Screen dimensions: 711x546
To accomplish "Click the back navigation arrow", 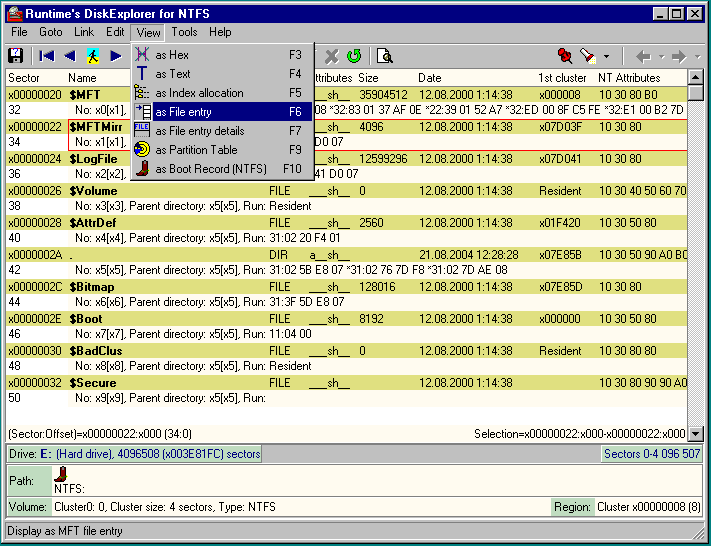I will coord(643,57).
